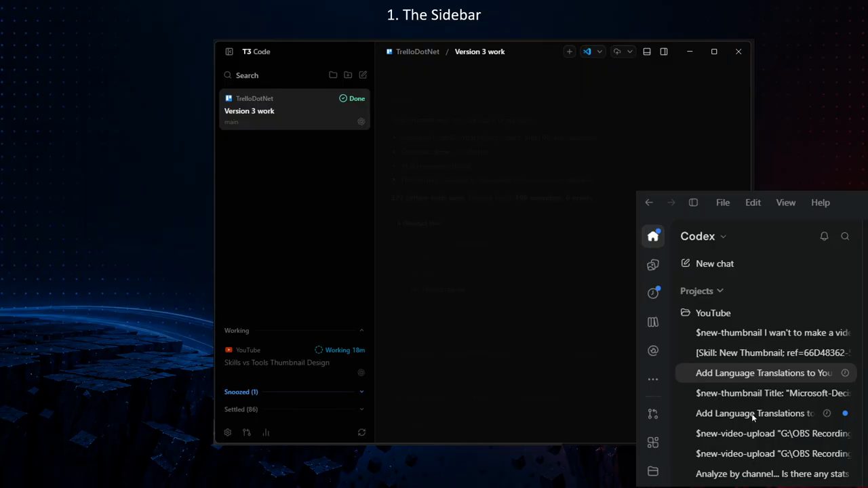The width and height of the screenshot is (868, 488).
Task: Open the Version 3 work thread
Action: coord(294,110)
